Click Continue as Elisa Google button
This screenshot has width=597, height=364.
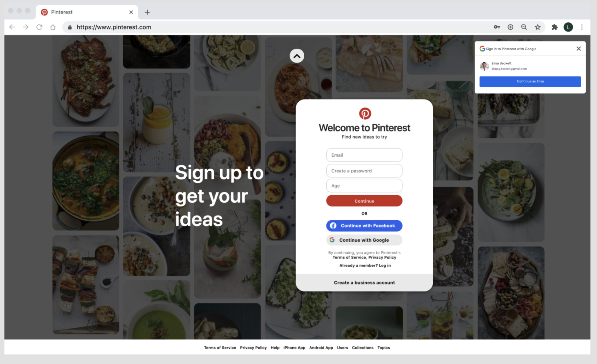coord(530,81)
